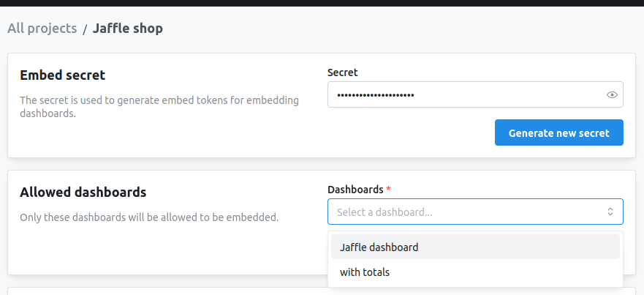This screenshot has width=644, height=295.
Task: Click the 'Embed secret' section heading
Action: point(62,75)
